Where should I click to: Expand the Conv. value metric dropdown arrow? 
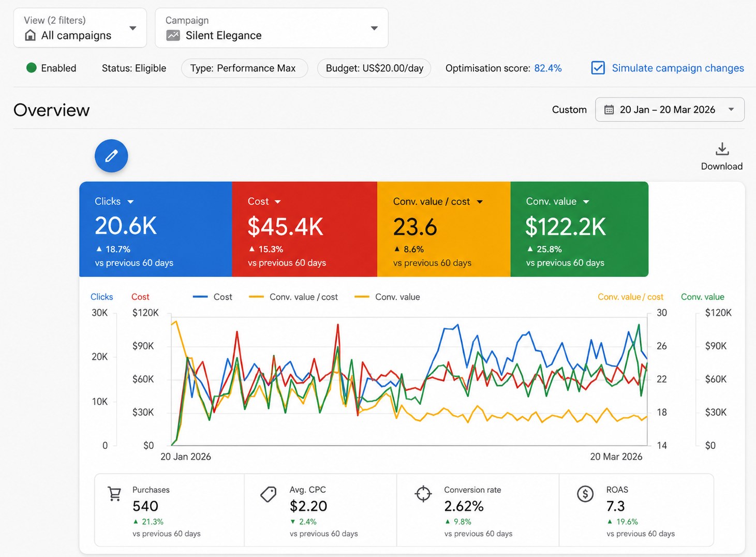tap(586, 202)
